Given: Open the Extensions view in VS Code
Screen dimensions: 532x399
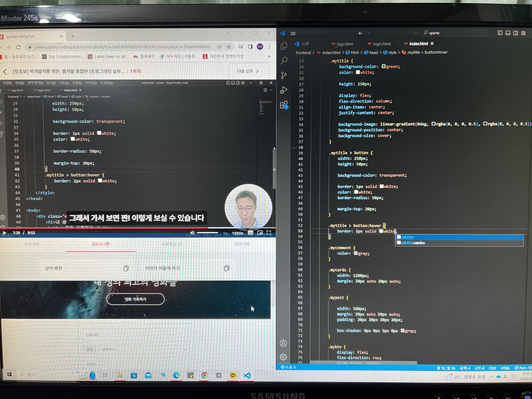Looking at the screenshot, I should (284, 105).
